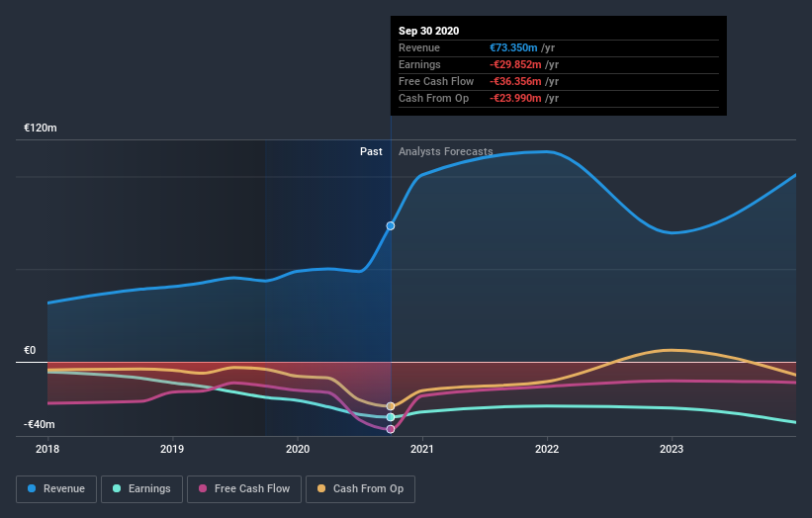Toggle the Free Cash Flow legend button

pyautogui.click(x=244, y=489)
